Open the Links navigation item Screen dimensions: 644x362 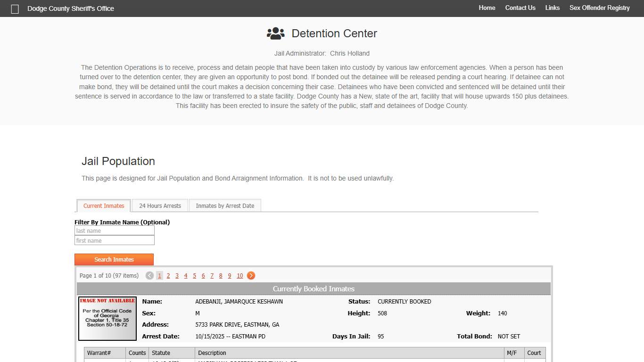552,8
